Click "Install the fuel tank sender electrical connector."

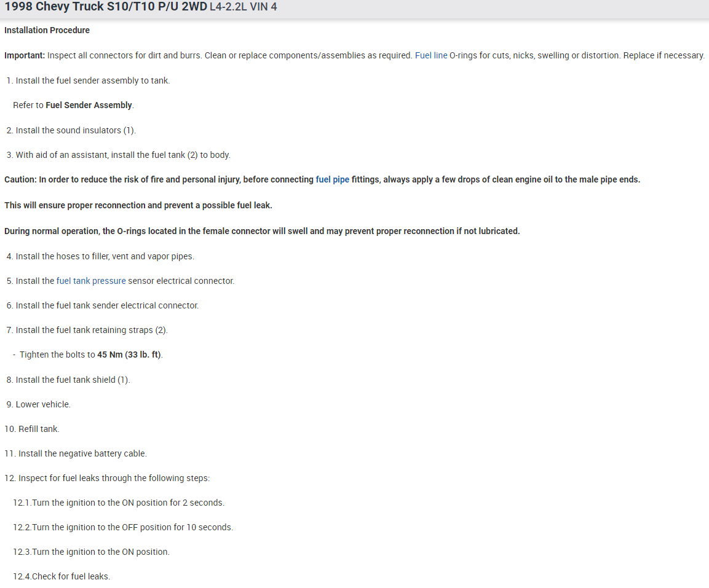(x=107, y=305)
